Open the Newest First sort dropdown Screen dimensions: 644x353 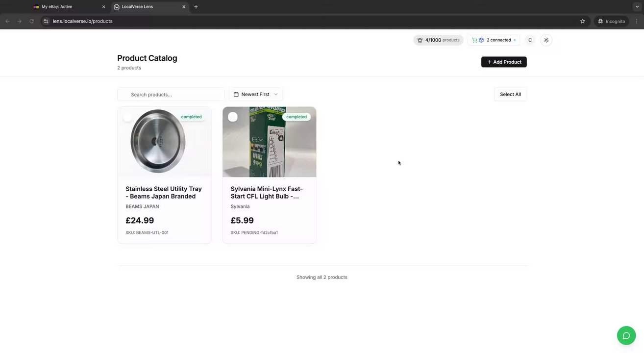(256, 94)
